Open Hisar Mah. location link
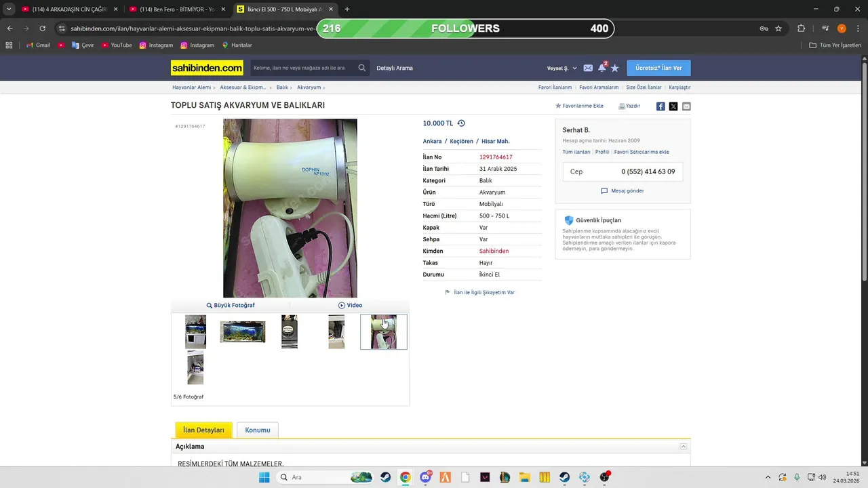Viewport: 868px width, 488px height. click(495, 141)
